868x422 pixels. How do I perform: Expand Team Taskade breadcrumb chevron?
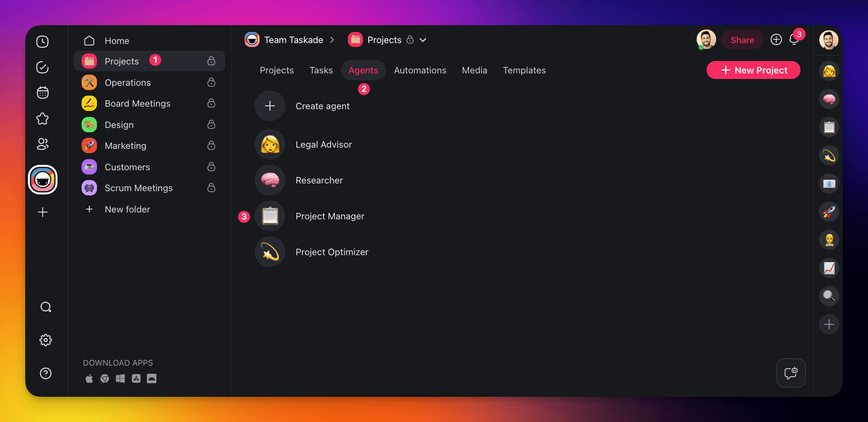[332, 40]
